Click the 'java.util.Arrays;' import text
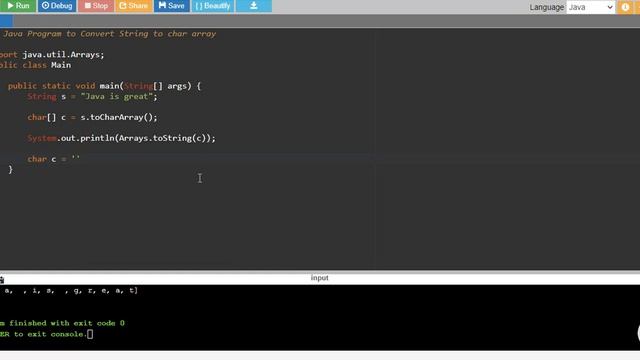The image size is (640, 360). [63, 54]
